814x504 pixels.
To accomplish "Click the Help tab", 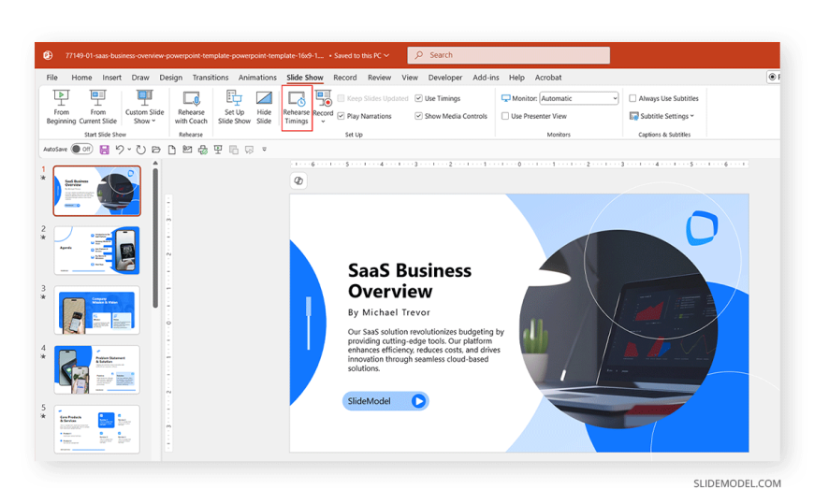I will pos(516,78).
